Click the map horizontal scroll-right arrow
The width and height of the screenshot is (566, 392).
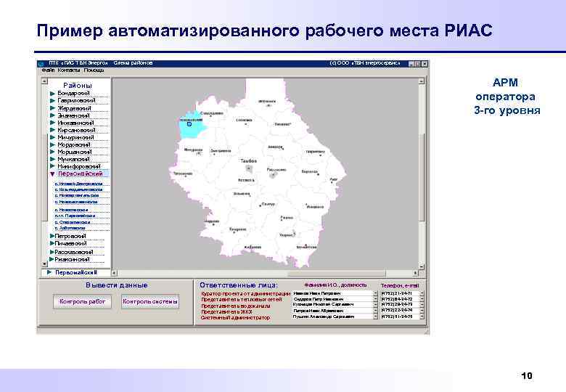coord(416,273)
